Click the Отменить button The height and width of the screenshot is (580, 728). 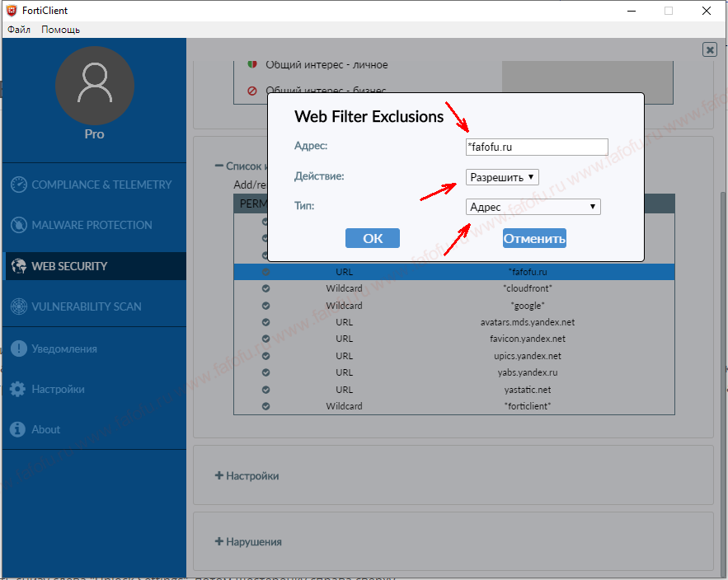tap(534, 238)
